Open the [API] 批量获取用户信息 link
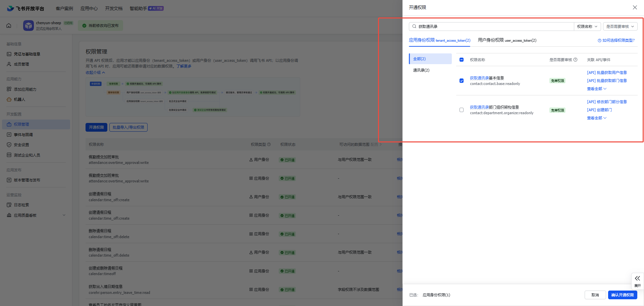Viewport: 644px width, 306px height. click(x=607, y=73)
